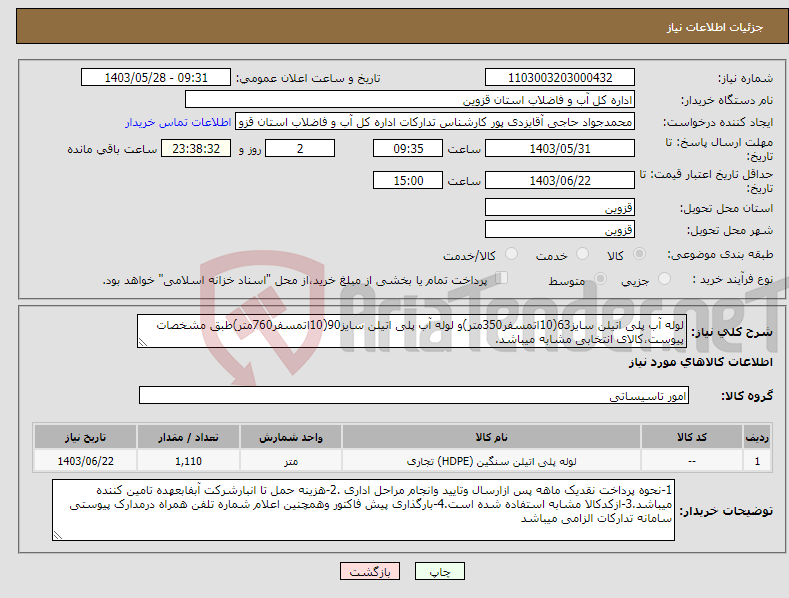Click the response deadline date 1403/05/31
This screenshot has width=789, height=598.
click(560, 148)
